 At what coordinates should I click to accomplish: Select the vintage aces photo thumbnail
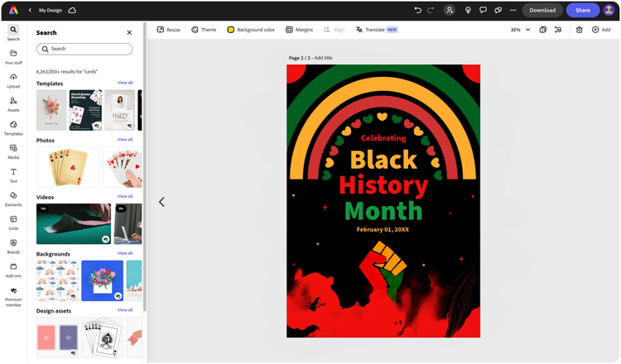click(68, 167)
